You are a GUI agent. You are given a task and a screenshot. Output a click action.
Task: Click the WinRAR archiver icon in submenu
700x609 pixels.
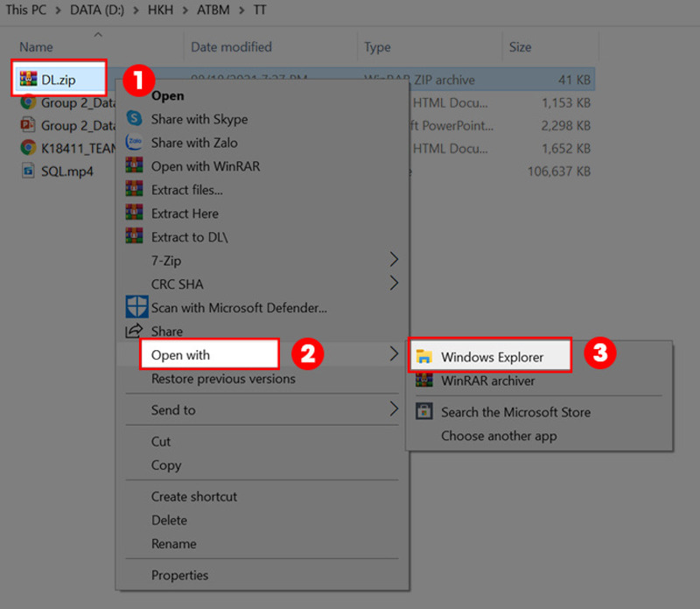425,381
